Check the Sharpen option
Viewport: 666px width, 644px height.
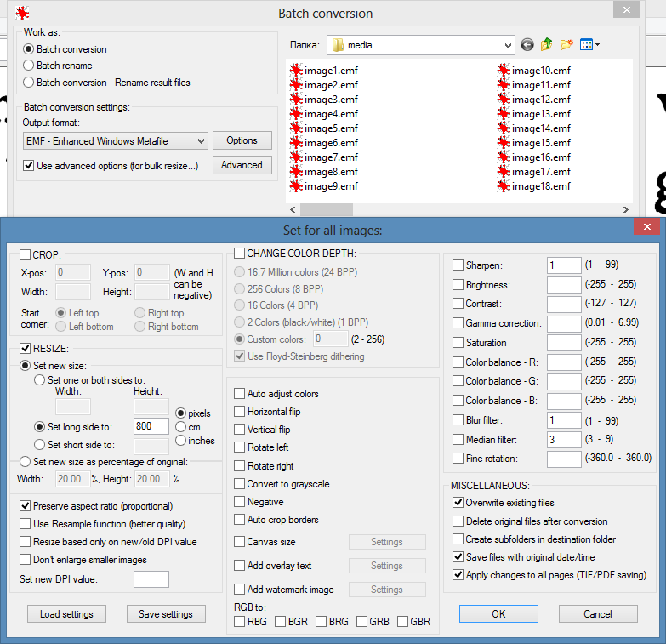458,265
